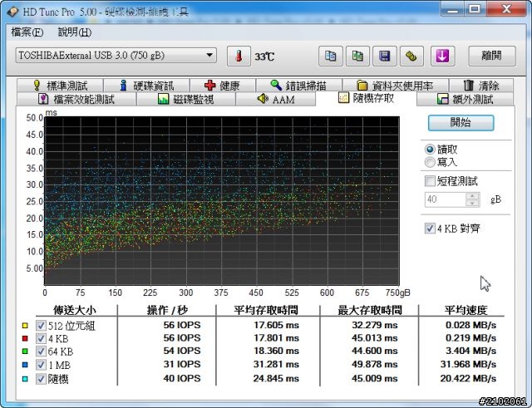Uncheck the 隨機 transfer size checkbox
Viewport: 532px width, 408px height.
41,378
